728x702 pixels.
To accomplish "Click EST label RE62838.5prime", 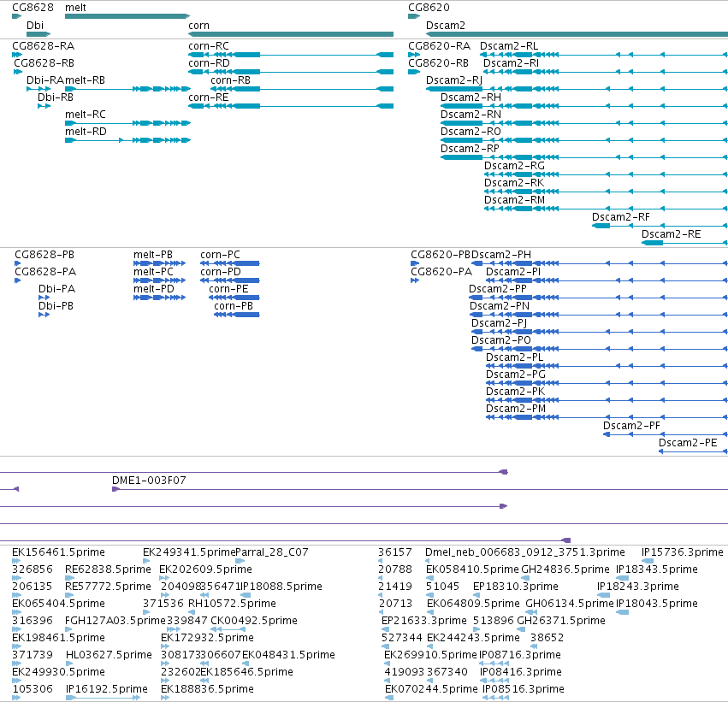I will pyautogui.click(x=108, y=569).
